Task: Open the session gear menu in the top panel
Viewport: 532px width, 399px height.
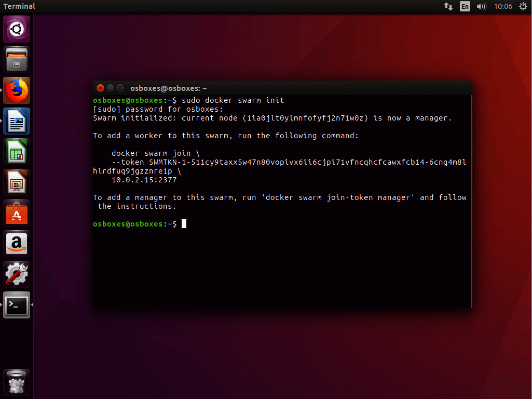Action: tap(523, 7)
